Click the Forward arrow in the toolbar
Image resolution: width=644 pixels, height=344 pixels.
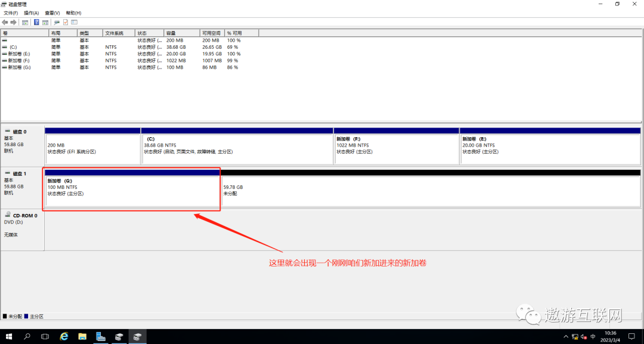pyautogui.click(x=14, y=22)
